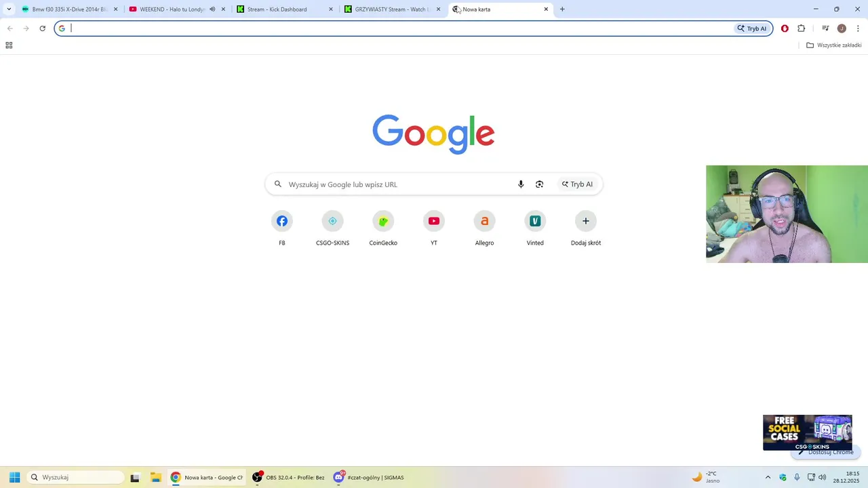The image size is (868, 488).
Task: Open the Chrome profile avatar
Action: tap(842, 28)
